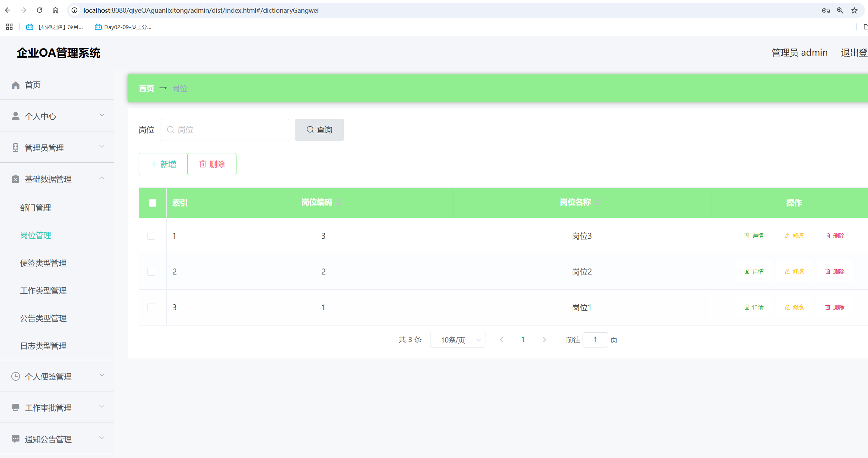Image resolution: width=868 pixels, height=458 pixels.
Task: Click the 查询 search button
Action: coord(319,130)
